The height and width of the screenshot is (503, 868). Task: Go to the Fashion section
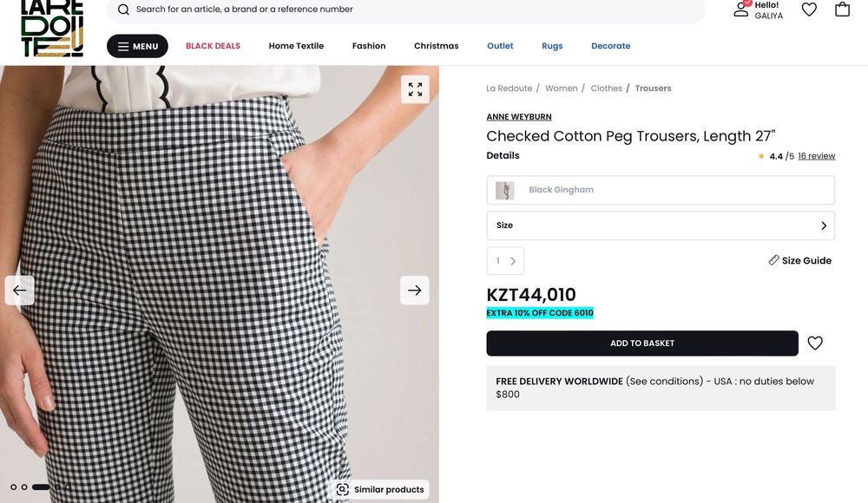click(369, 46)
